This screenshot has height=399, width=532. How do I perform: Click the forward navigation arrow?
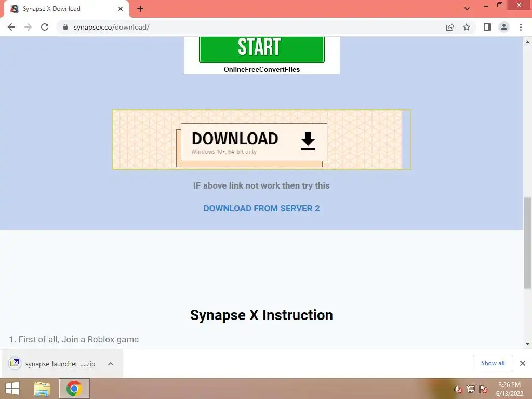coord(28,27)
